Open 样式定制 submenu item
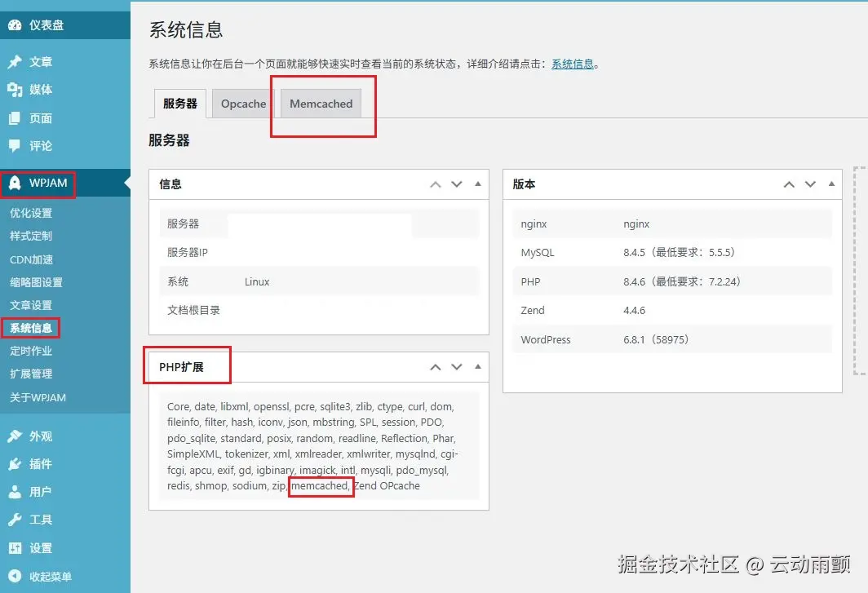The height and width of the screenshot is (593, 868). pyautogui.click(x=31, y=236)
